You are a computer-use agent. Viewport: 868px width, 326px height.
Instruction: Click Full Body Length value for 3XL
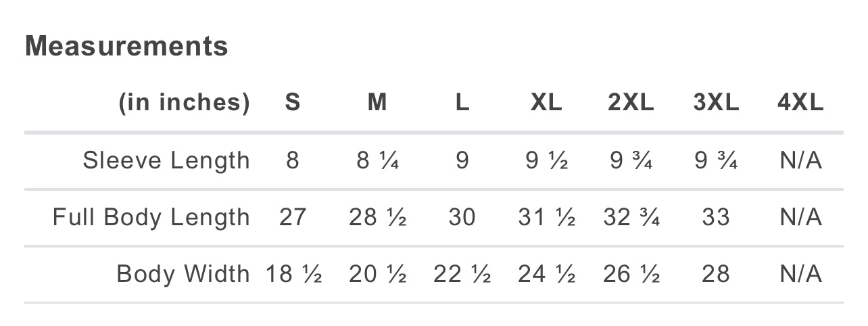coord(716,218)
